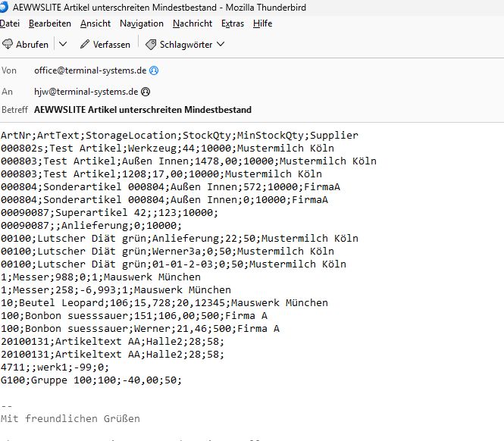Click the Verfassen button label
The width and height of the screenshot is (504, 441).
click(111, 45)
